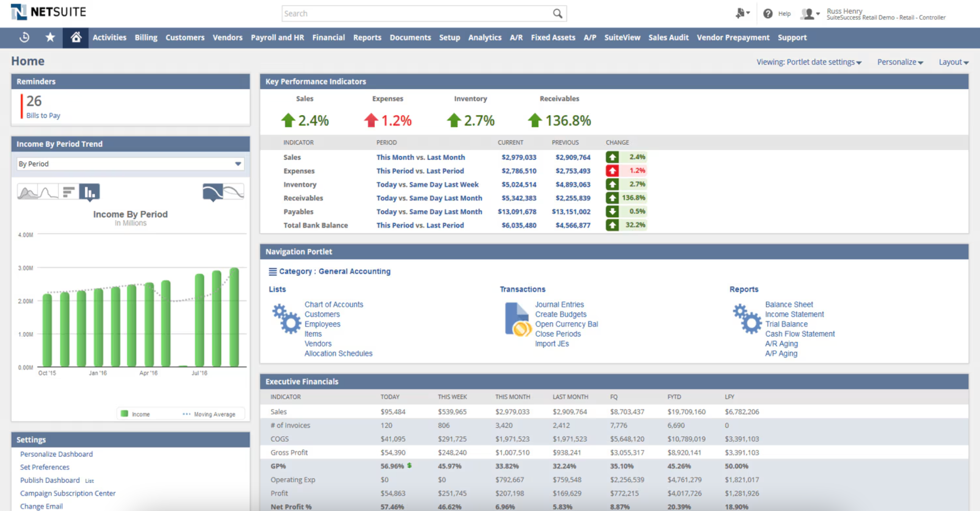Toggle the moving average overlay icon
Viewport: 980px width, 511px height.
tap(214, 192)
